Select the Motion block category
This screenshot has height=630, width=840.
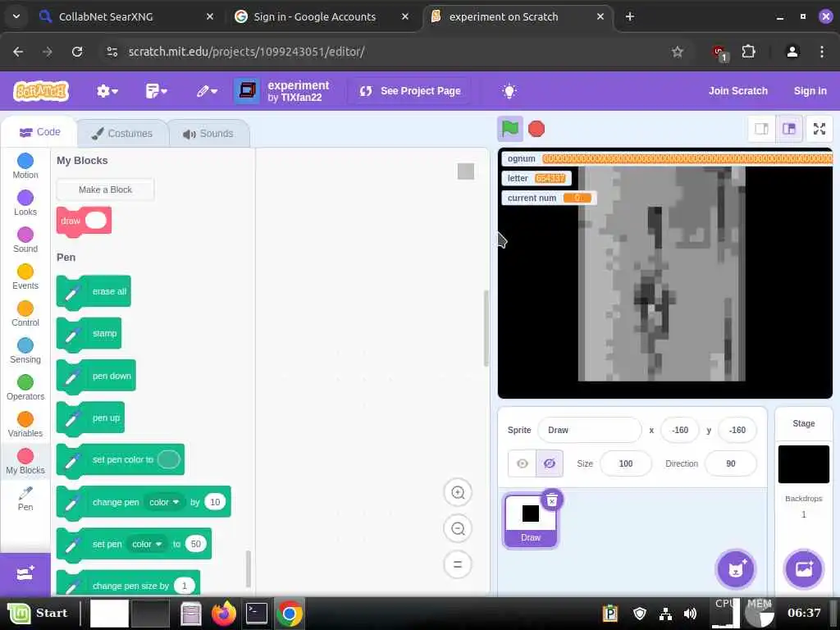[25, 166]
